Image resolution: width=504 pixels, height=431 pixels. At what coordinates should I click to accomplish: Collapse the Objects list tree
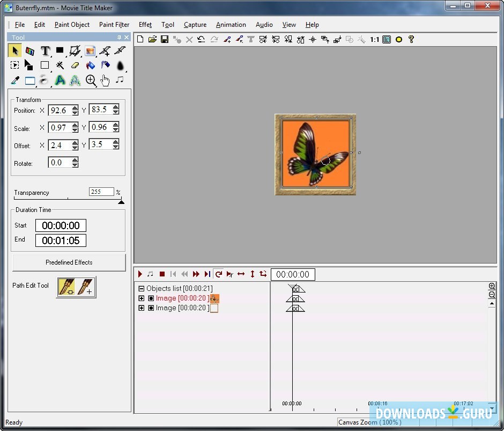(x=142, y=289)
